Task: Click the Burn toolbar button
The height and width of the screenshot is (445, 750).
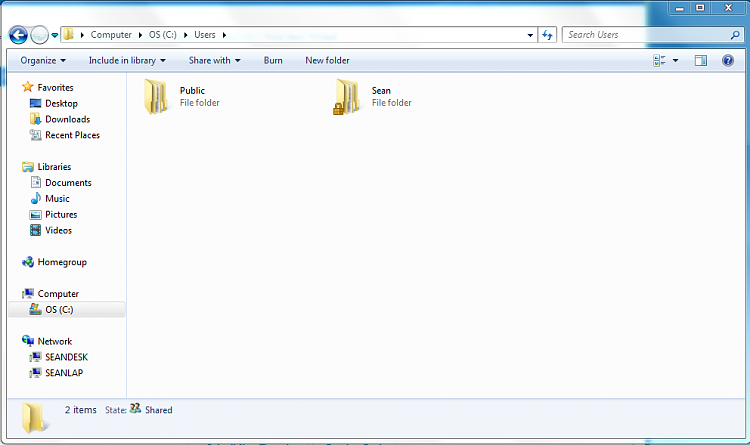Action: [x=273, y=60]
